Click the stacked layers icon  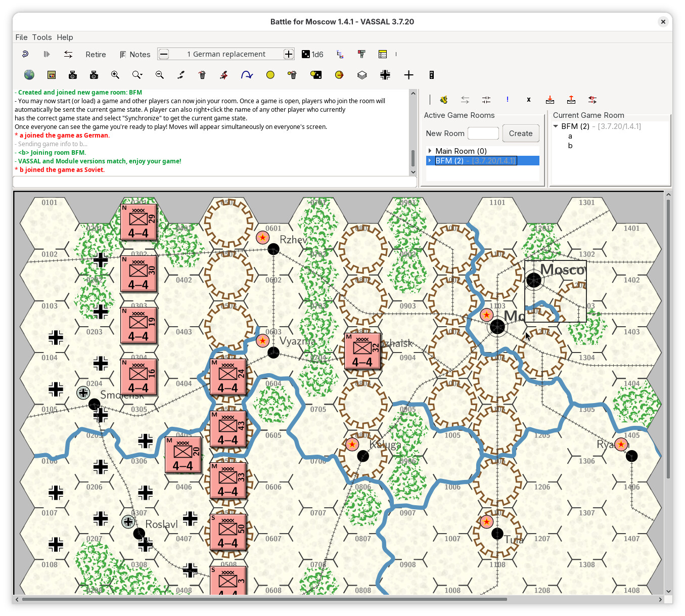point(362,75)
